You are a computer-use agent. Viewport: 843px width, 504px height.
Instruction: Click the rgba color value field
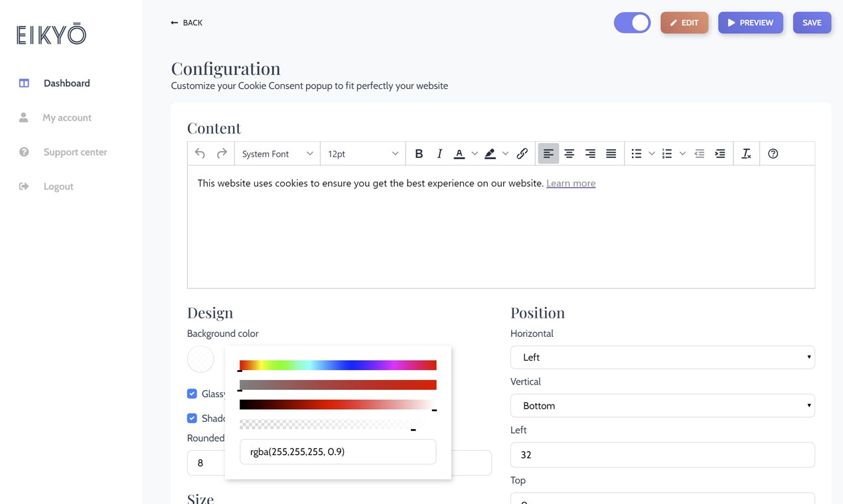click(x=338, y=452)
